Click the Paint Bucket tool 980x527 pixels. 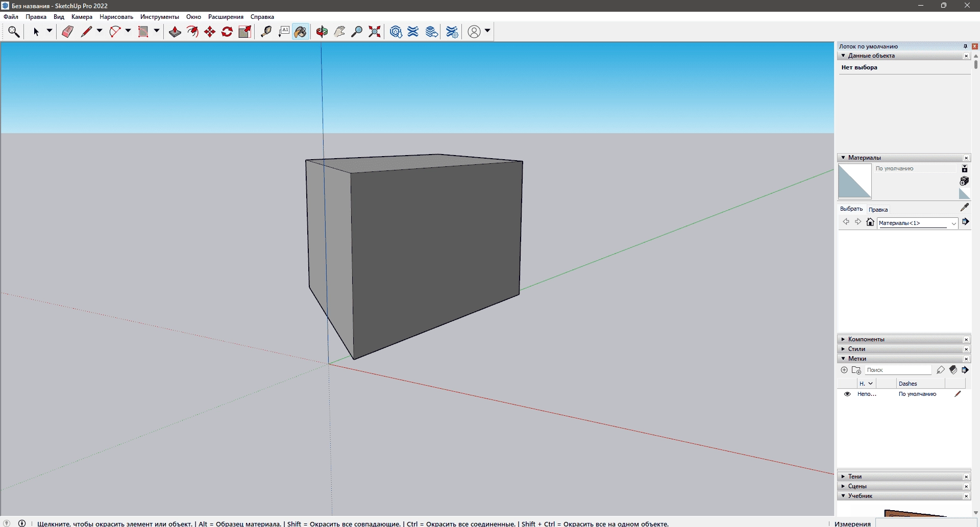pyautogui.click(x=301, y=32)
